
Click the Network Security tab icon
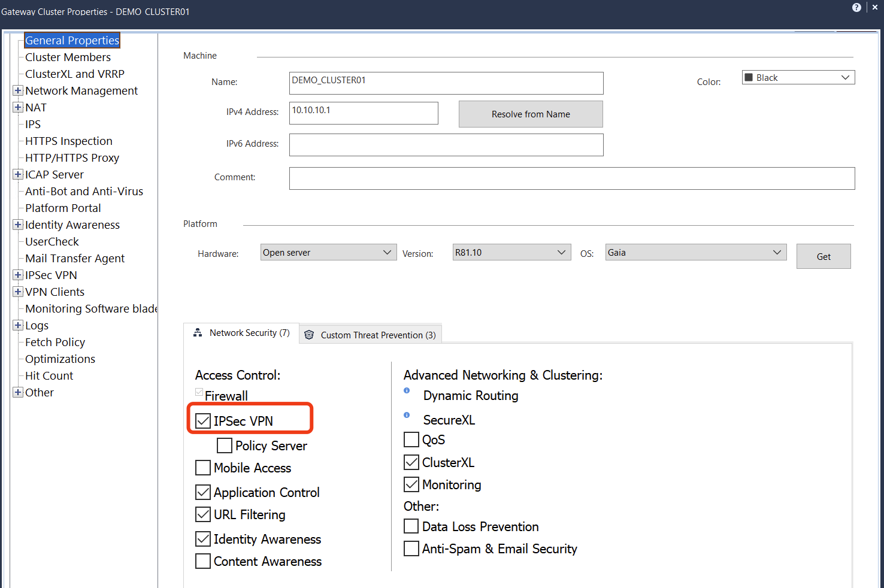click(x=198, y=333)
